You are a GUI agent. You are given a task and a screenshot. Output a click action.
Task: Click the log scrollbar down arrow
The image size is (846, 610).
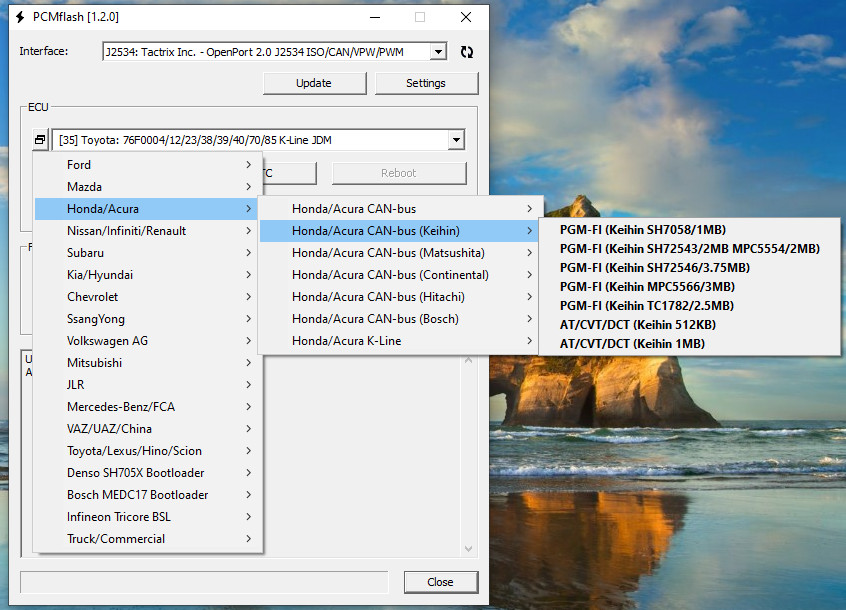click(468, 549)
